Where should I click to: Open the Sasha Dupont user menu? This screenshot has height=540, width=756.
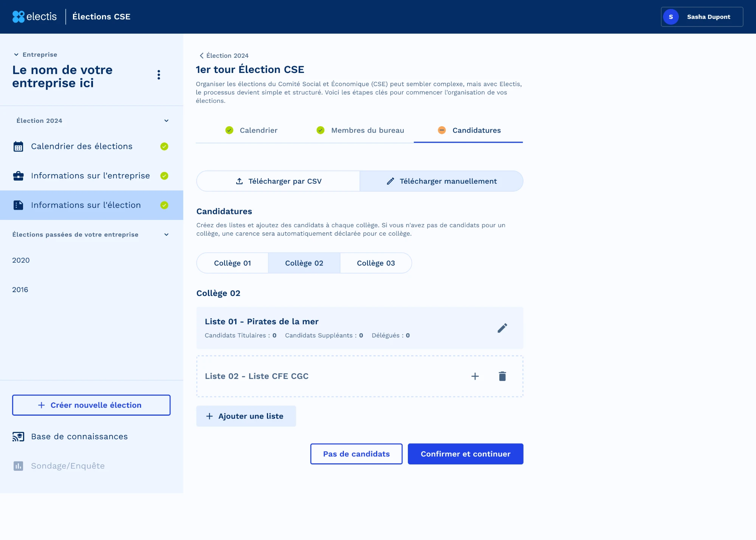[x=702, y=17]
